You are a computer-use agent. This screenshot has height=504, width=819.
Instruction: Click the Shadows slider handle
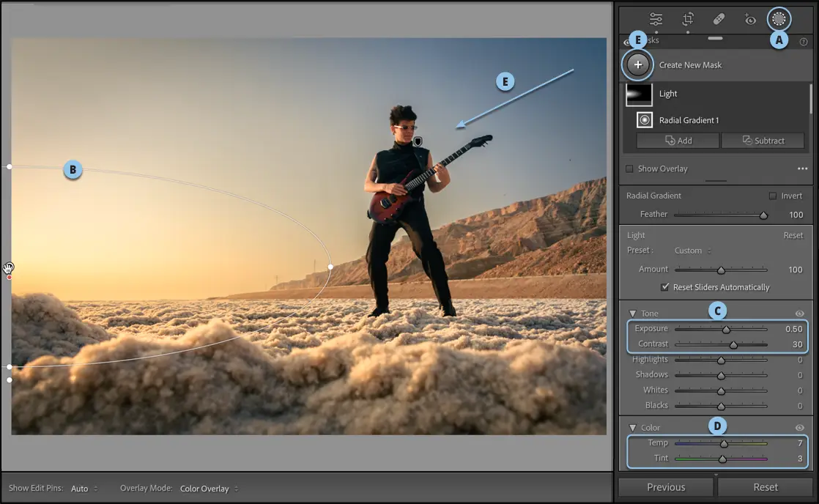721,376
